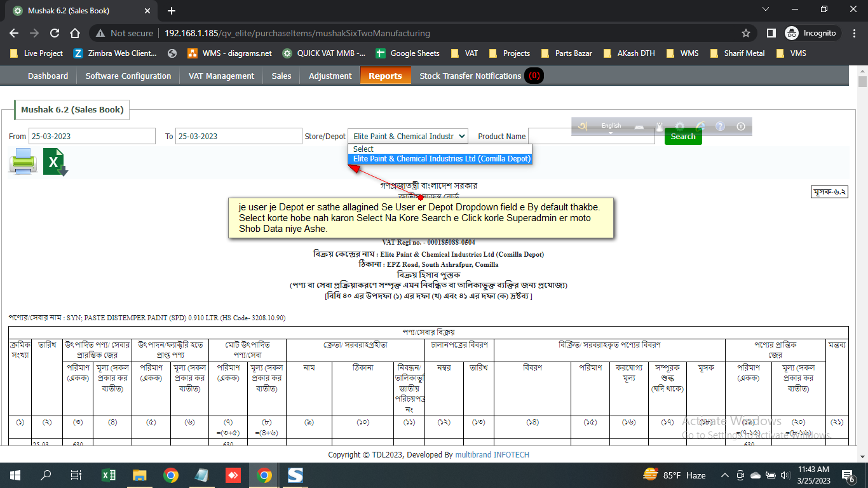This screenshot has width=868, height=488.
Task: Open Chrome's three-dot menu
Action: point(853,33)
